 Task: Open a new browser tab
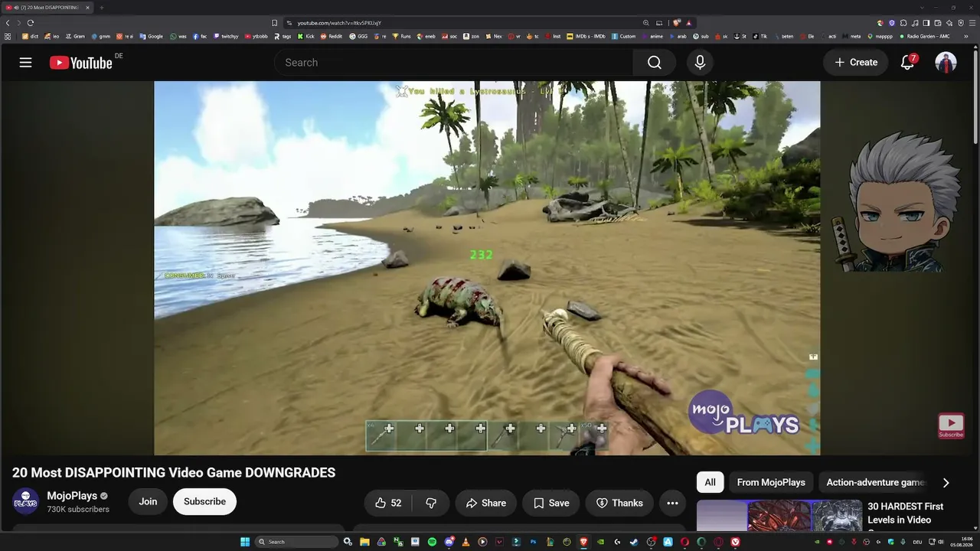coord(101,8)
